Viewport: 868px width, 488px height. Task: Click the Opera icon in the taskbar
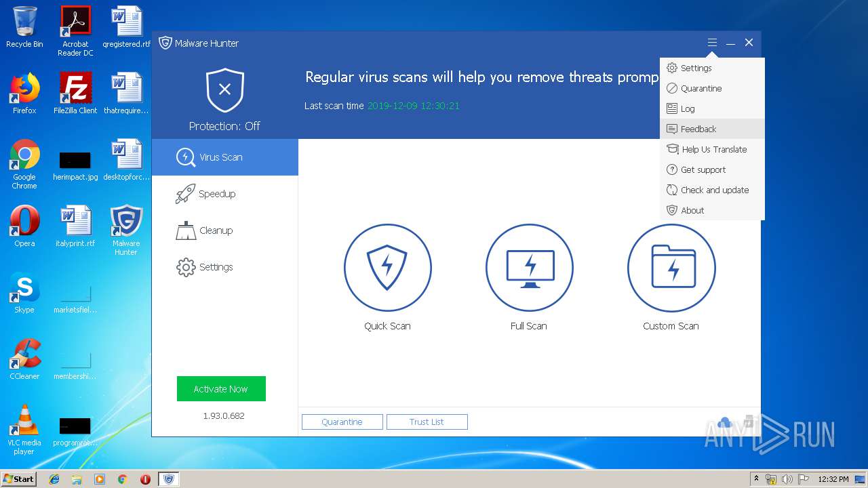(x=145, y=479)
